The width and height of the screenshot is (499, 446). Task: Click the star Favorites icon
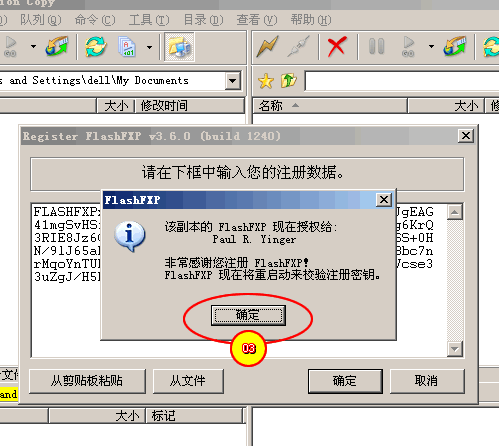tap(266, 81)
